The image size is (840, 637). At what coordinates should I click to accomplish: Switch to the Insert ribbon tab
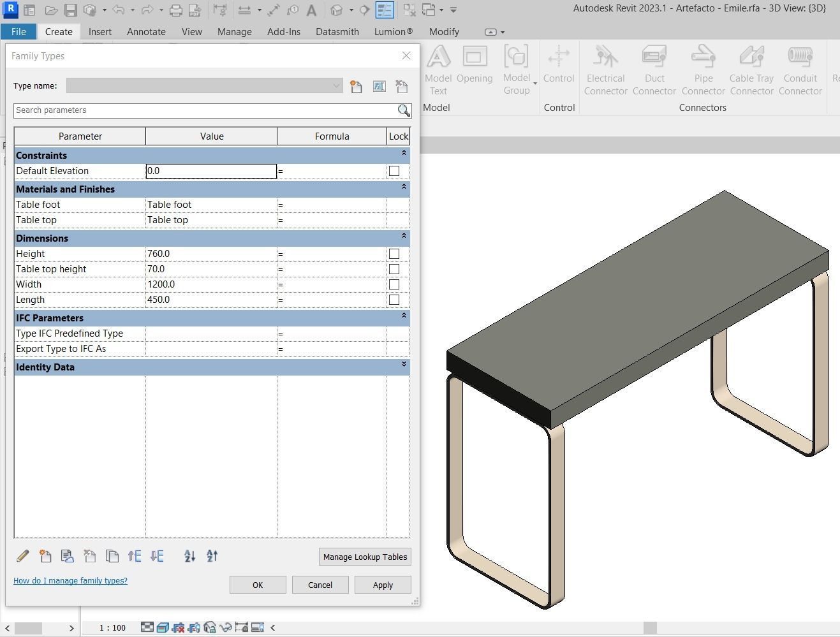100,32
